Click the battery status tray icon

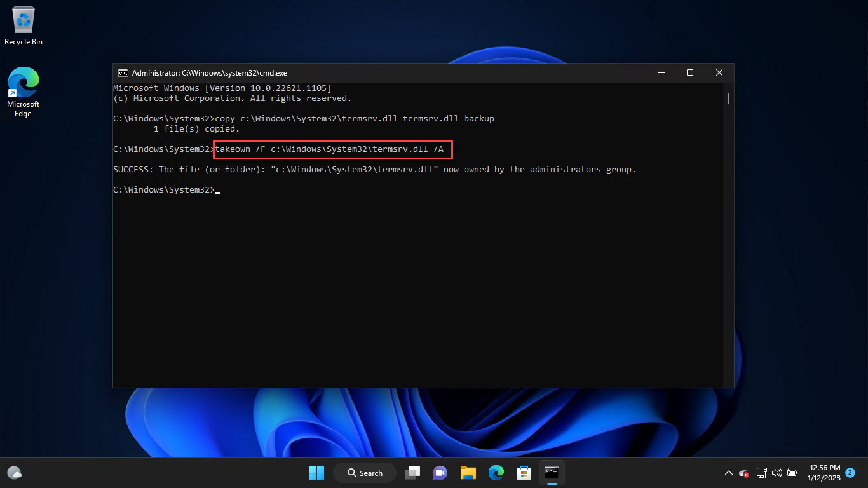tap(792, 473)
